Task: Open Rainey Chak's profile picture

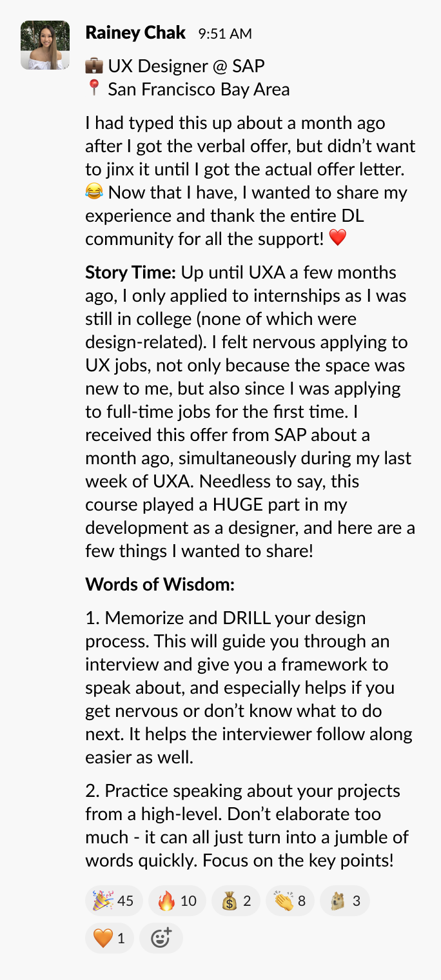Action: point(45,45)
